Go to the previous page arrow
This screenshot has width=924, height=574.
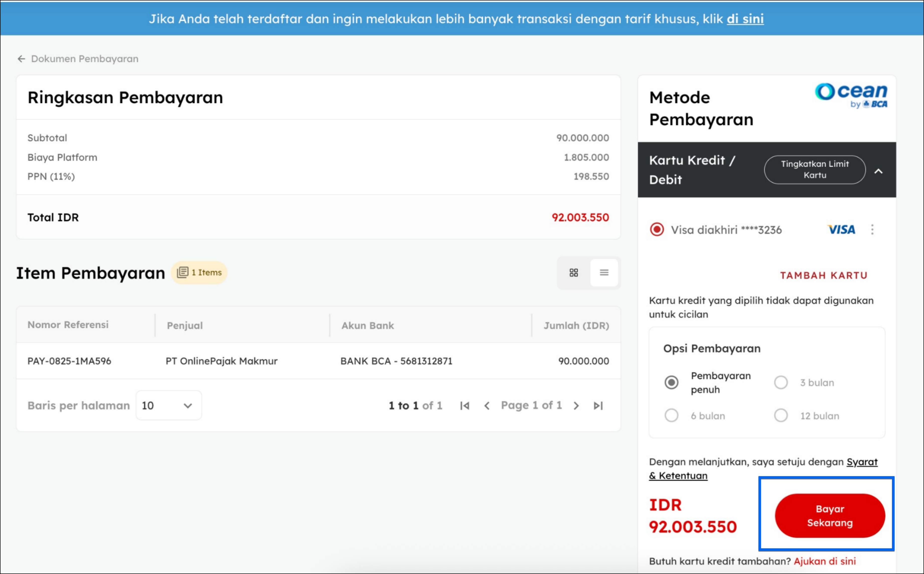coord(487,406)
